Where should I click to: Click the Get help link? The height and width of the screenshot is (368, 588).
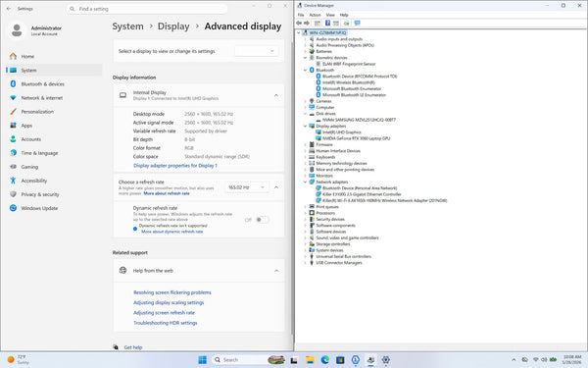[x=133, y=347]
